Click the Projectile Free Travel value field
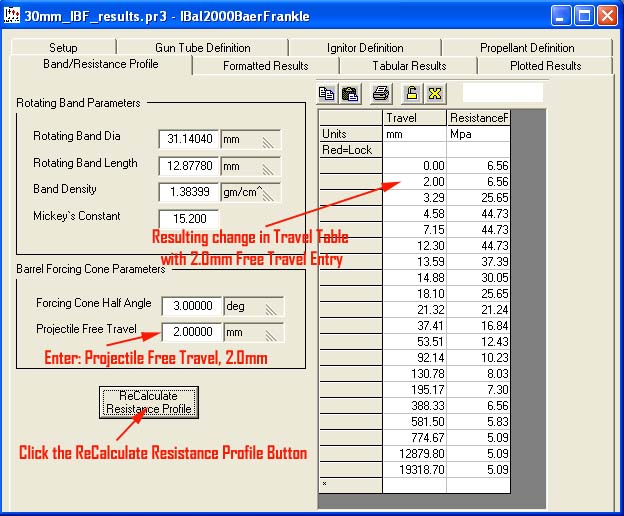Viewport: 624px width, 516px height. coord(190,333)
